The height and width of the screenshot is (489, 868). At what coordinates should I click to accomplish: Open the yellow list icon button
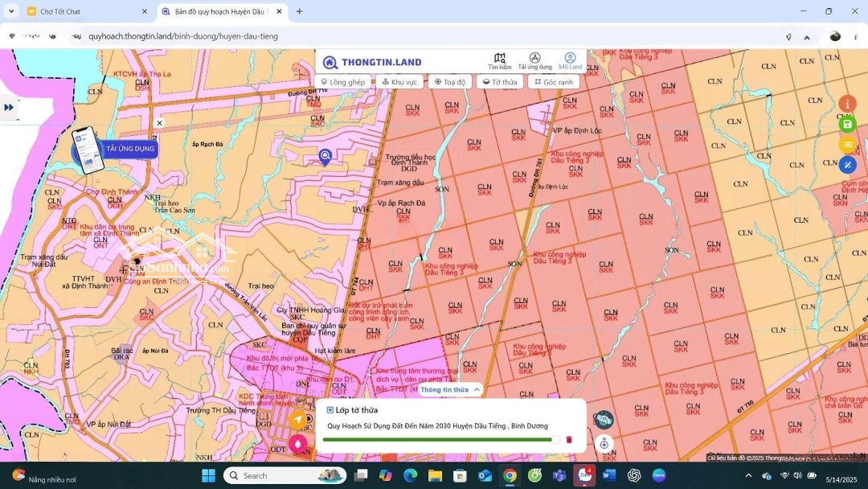[847, 145]
